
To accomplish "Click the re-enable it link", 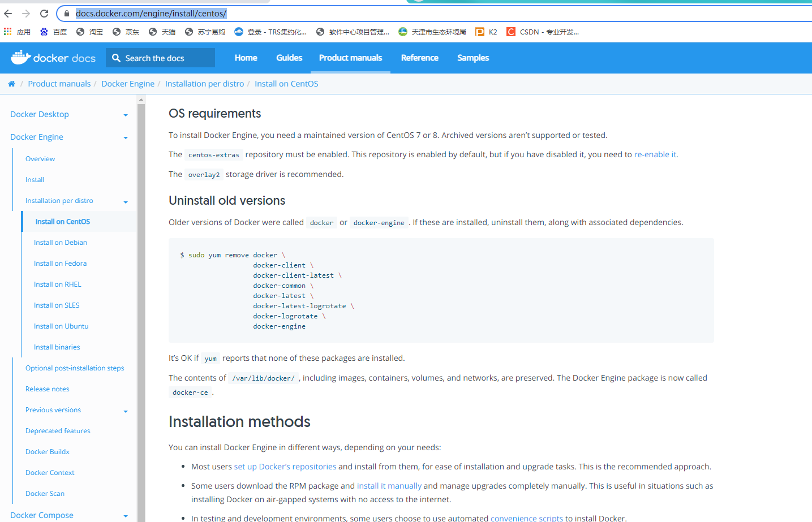I will [655, 154].
